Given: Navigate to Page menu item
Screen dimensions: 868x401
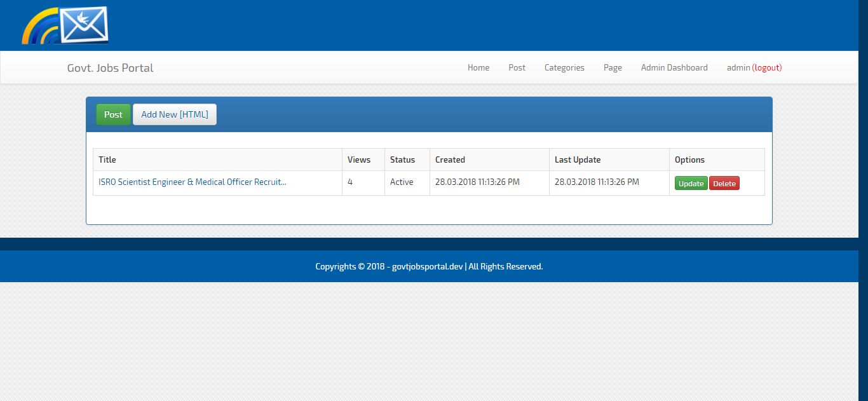Looking at the screenshot, I should pyautogui.click(x=613, y=67).
